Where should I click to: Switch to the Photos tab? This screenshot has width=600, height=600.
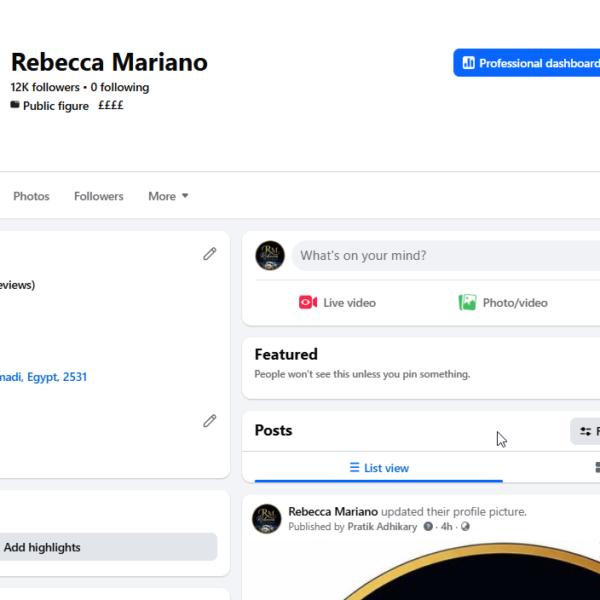pos(31,196)
